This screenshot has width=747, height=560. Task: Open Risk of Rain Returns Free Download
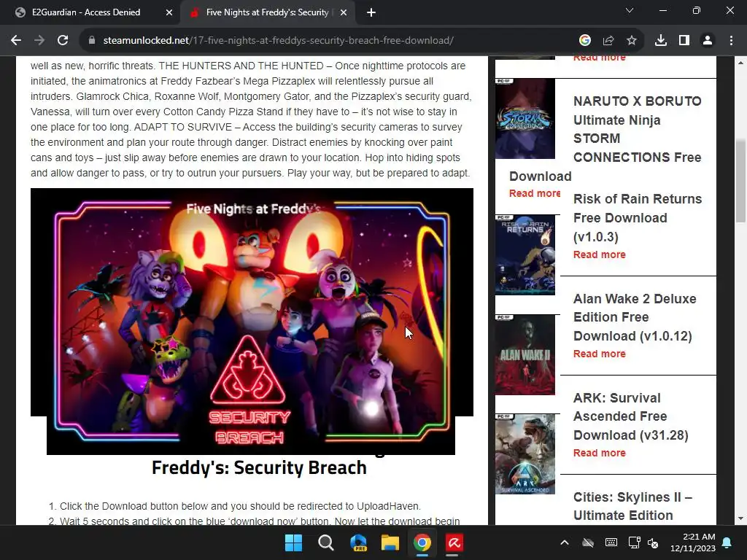[638, 217]
